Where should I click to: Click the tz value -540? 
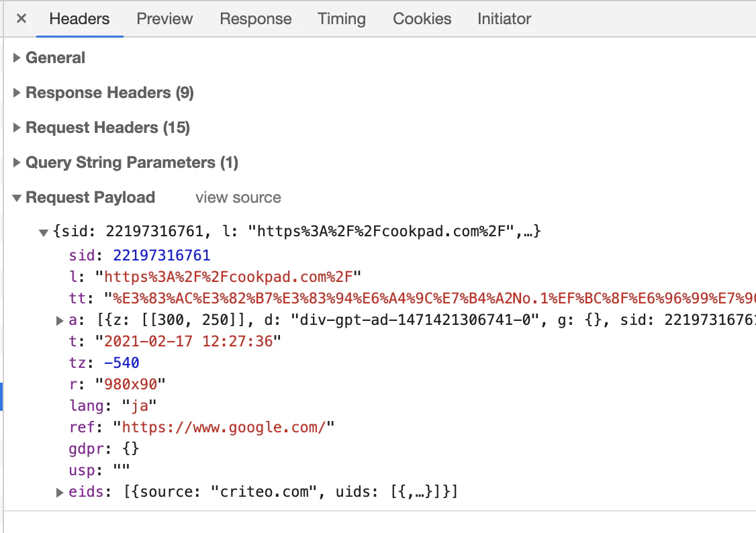122,362
